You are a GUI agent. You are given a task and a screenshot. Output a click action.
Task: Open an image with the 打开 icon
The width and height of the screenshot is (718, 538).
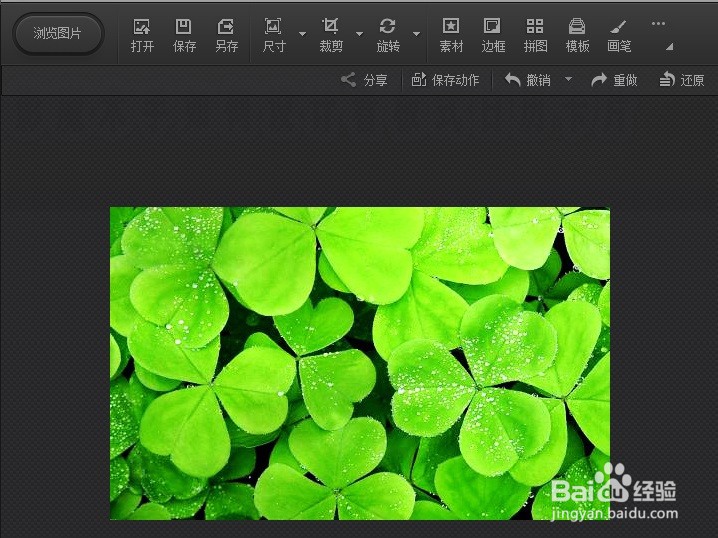(142, 35)
